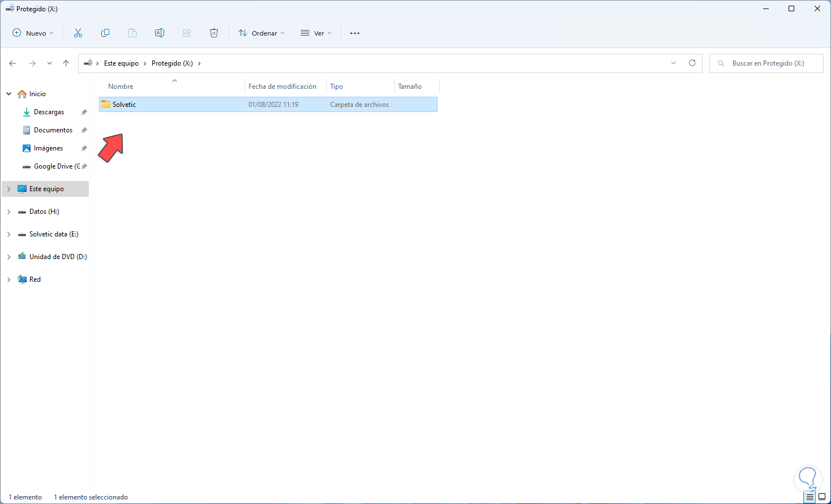Screen dimensions: 831x504
Task: Click the date 01/08/2022 11:19 cell
Action: point(273,105)
